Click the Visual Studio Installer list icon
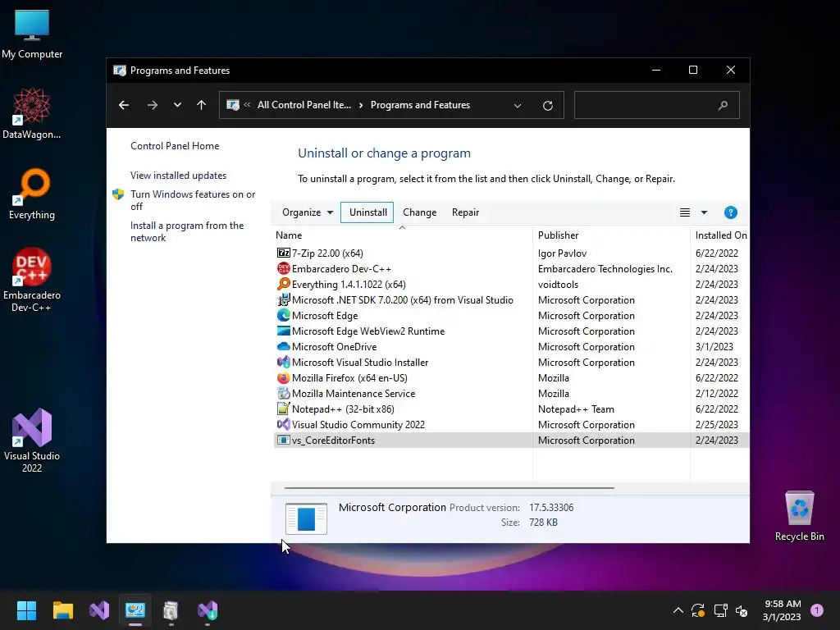The width and height of the screenshot is (840, 630). click(x=283, y=362)
